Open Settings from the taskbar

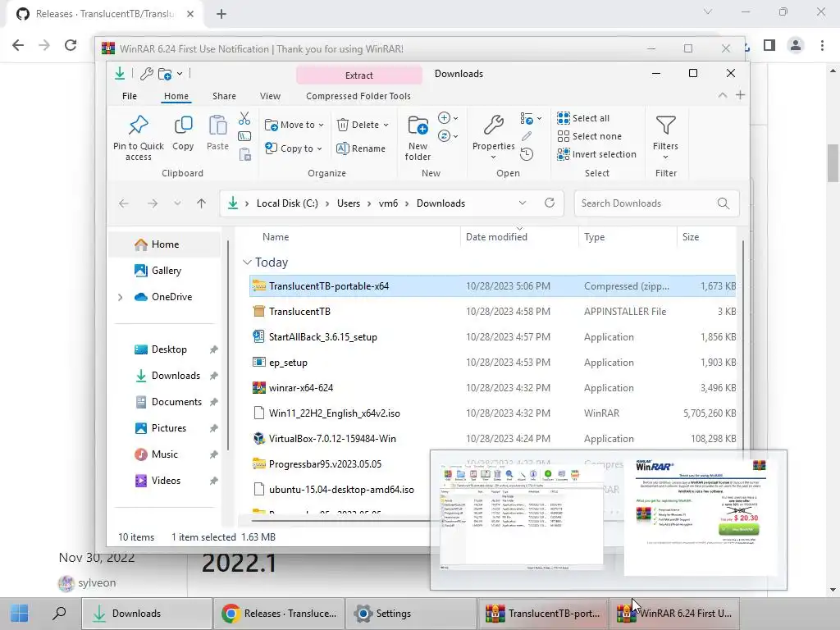pyautogui.click(x=410, y=614)
